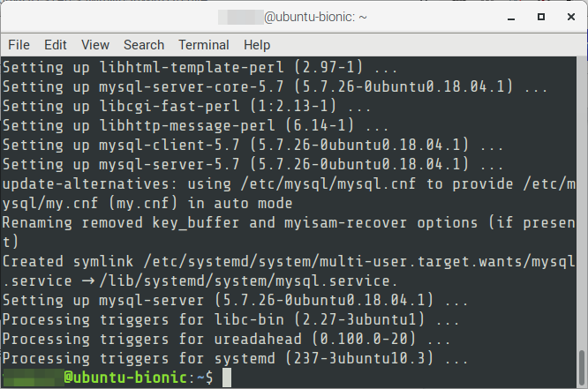
Task: Open the Terminal menu
Action: (x=204, y=45)
